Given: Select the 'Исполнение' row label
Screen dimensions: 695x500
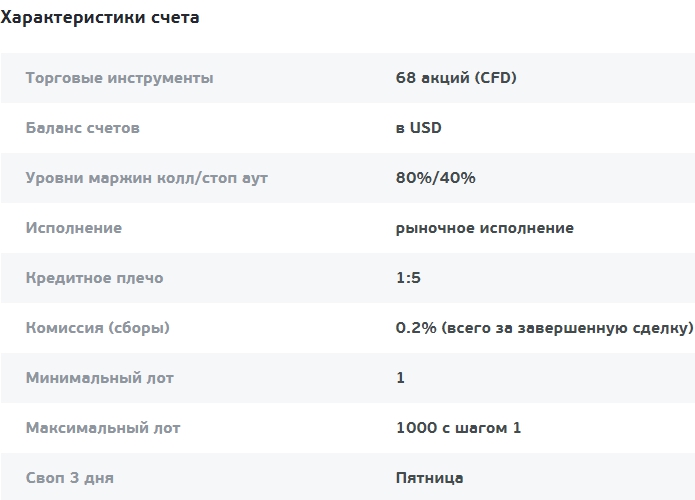Looking at the screenshot, I should click(74, 228).
